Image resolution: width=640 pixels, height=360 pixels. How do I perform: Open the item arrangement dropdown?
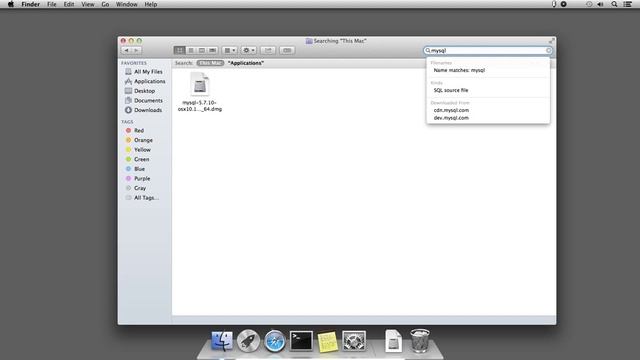coord(230,50)
